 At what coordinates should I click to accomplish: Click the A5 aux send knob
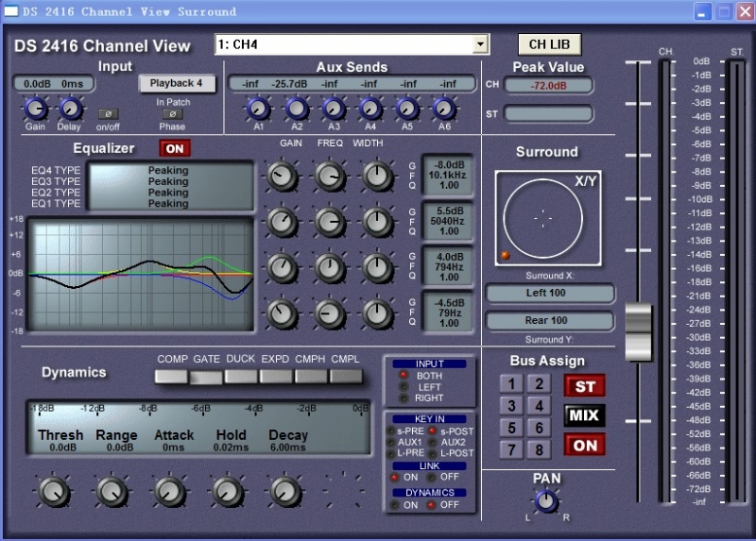coord(407,109)
